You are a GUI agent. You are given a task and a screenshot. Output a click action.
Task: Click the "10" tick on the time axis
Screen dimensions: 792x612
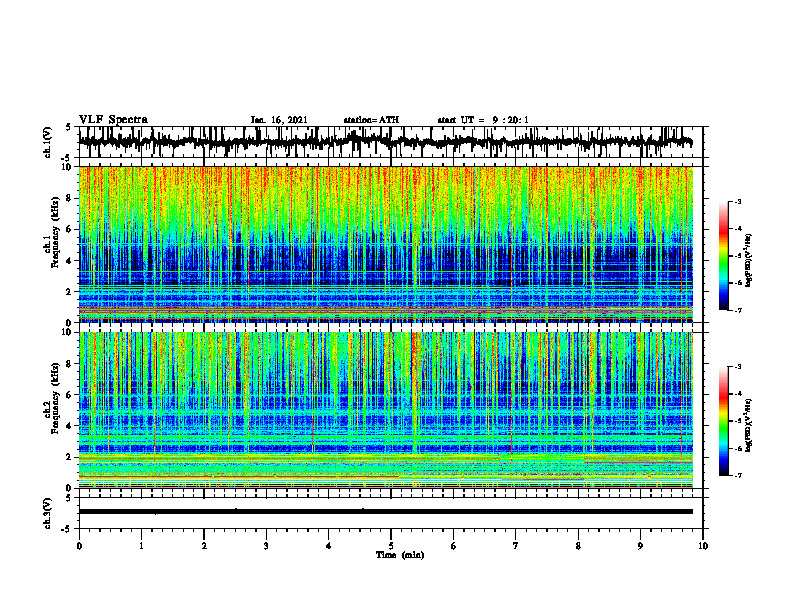point(703,546)
